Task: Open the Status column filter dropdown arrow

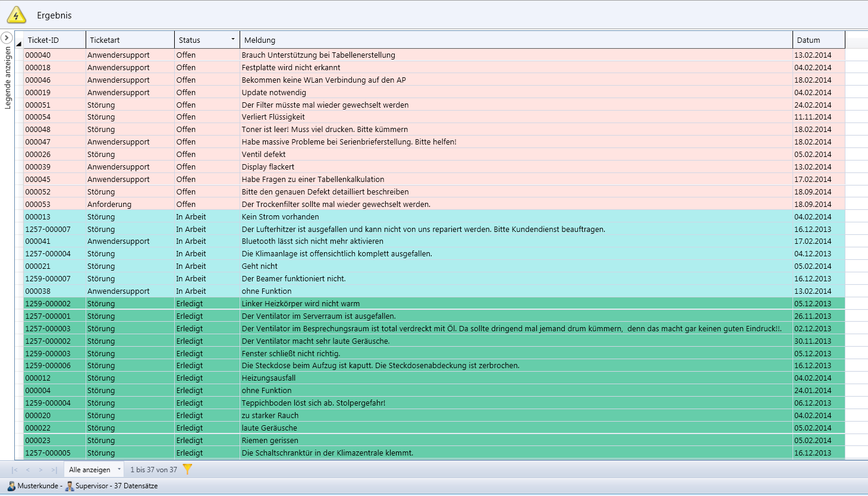Action: point(233,39)
